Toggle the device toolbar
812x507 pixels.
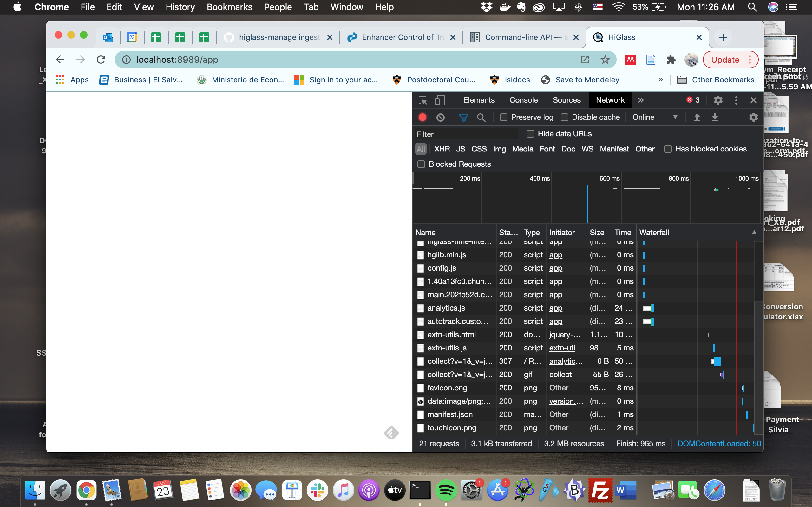[440, 100]
